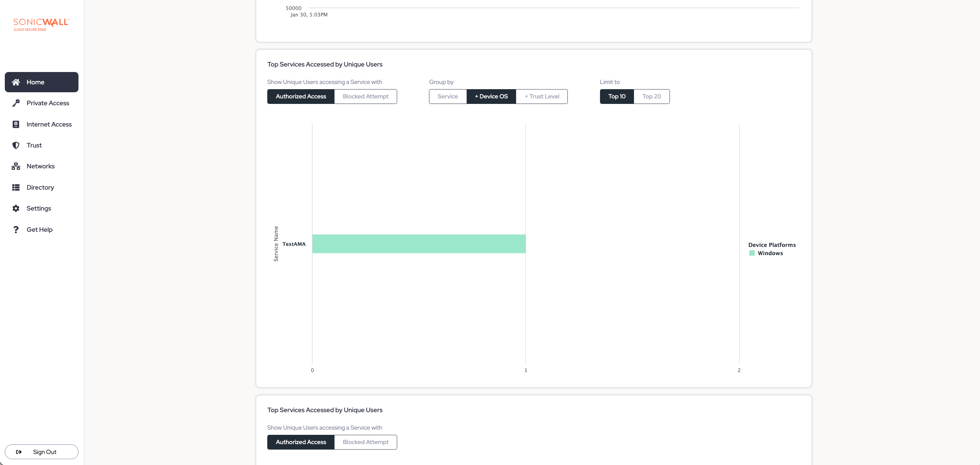
Task: Click the TestAMA green bar in chart
Action: (418, 244)
